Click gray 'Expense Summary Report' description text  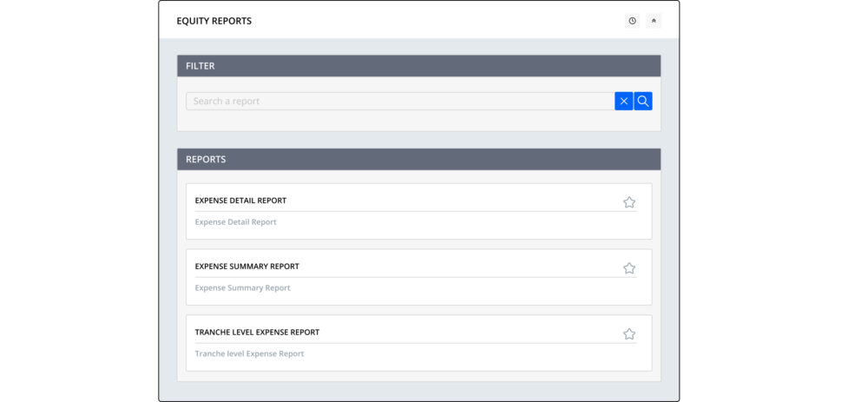[242, 288]
